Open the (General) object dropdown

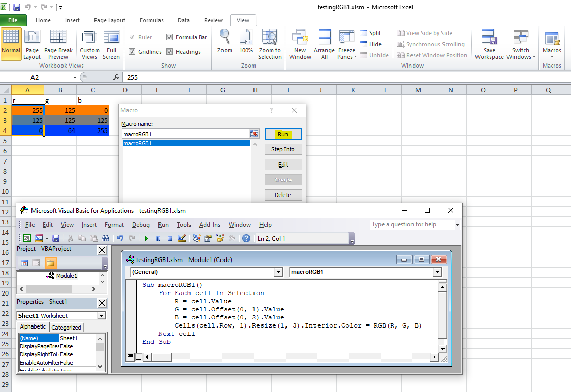point(278,272)
